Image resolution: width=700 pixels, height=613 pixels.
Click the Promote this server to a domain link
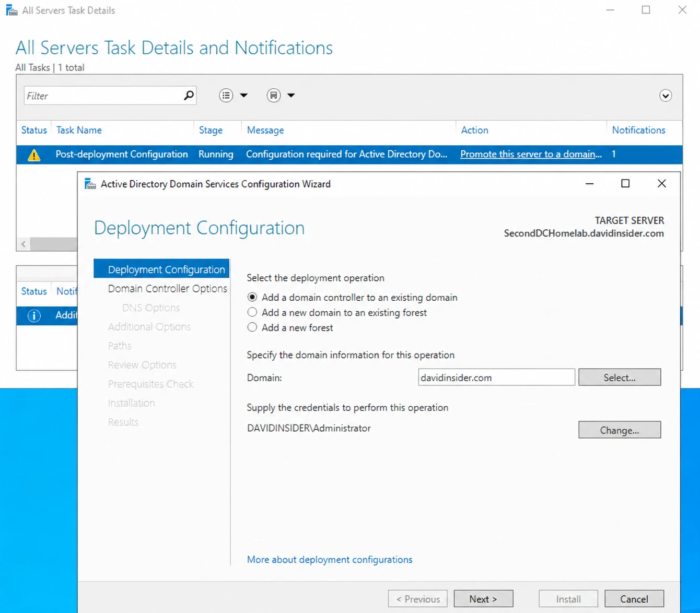(x=531, y=154)
